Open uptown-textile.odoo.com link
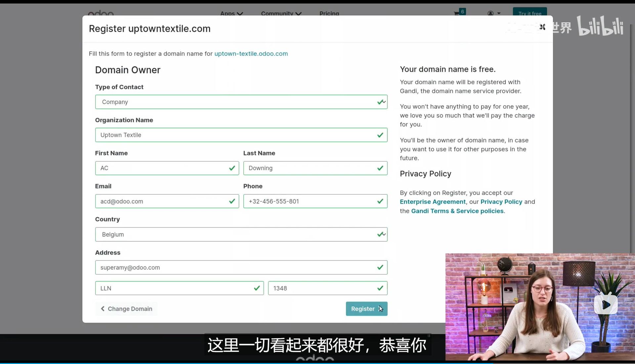The height and width of the screenshot is (364, 635). point(251,54)
